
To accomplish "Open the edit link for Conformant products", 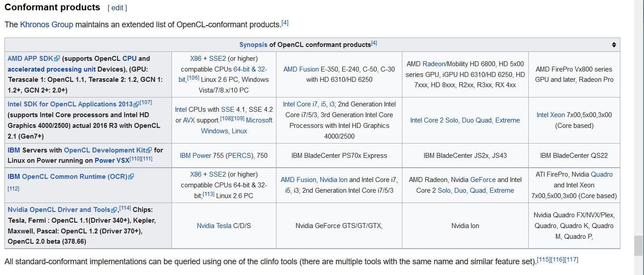I will coord(117,8).
